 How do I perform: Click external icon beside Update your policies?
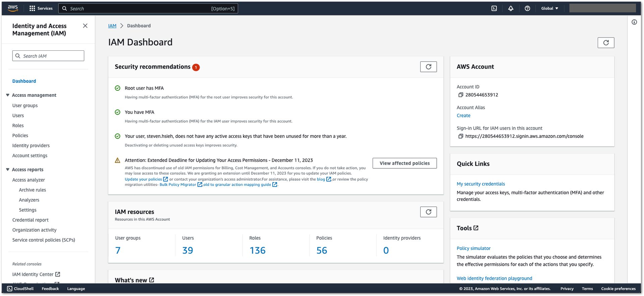tap(165, 179)
